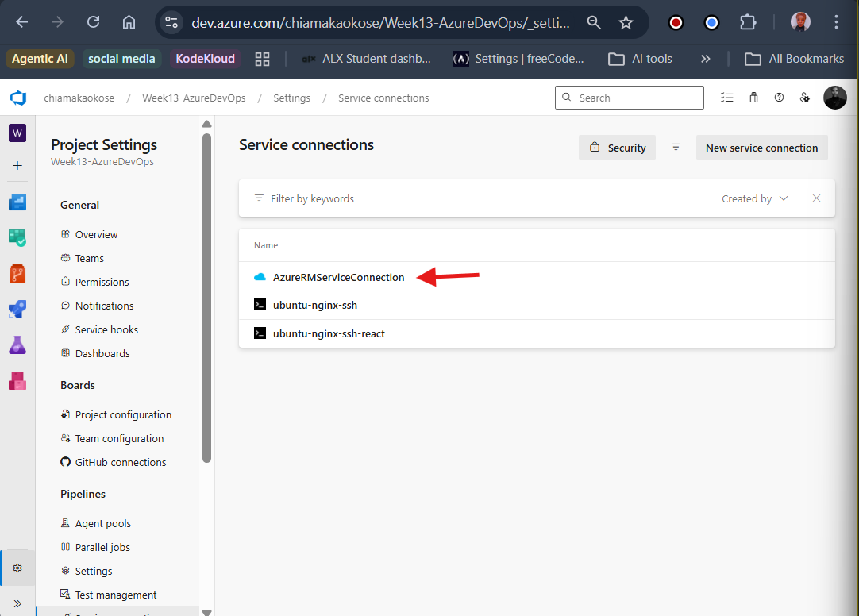Open Parallel jobs under Pipelines
This screenshot has height=616, width=859.
[x=95, y=548]
